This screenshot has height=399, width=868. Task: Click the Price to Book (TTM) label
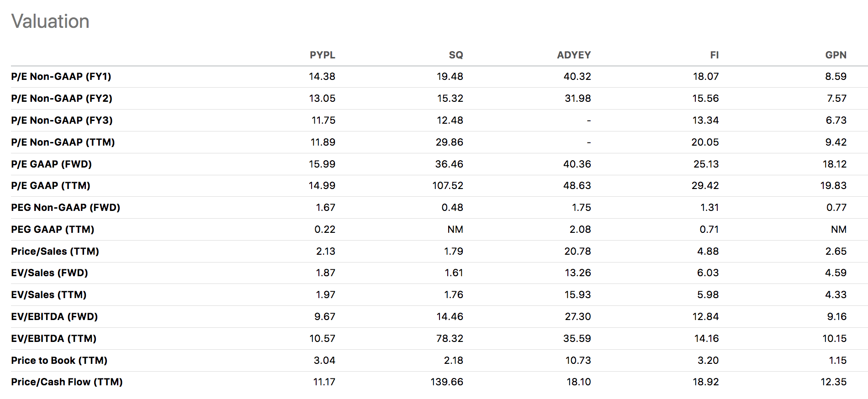[59, 361]
